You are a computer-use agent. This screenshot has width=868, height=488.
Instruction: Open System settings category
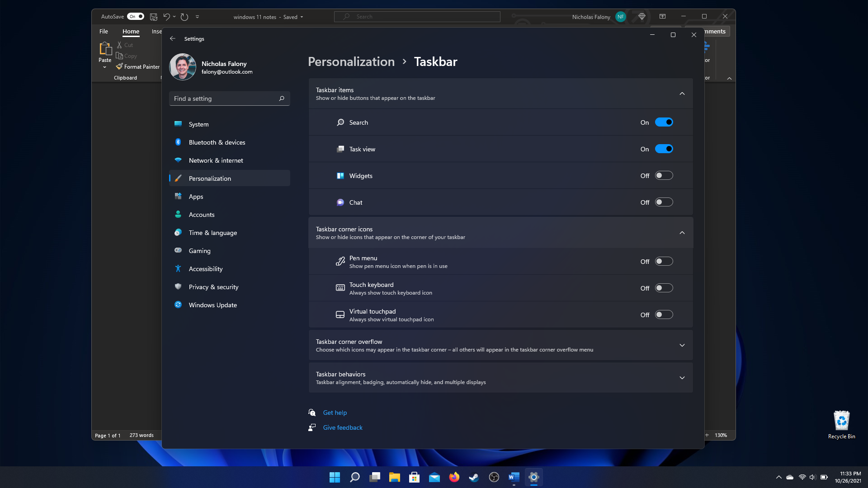click(x=230, y=124)
